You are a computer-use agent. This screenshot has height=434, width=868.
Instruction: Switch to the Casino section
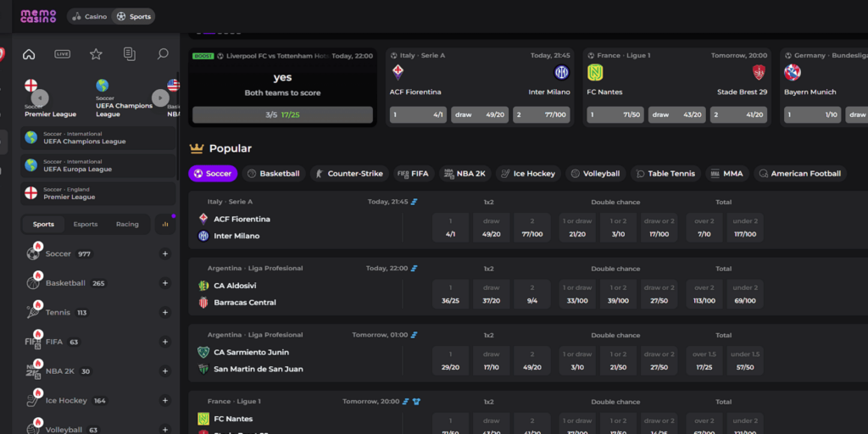[90, 17]
